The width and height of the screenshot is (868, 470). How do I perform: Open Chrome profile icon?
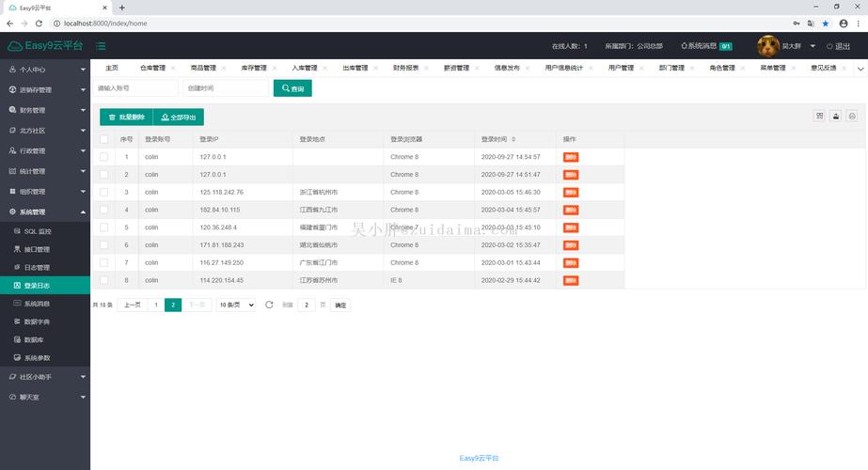tap(844, 23)
